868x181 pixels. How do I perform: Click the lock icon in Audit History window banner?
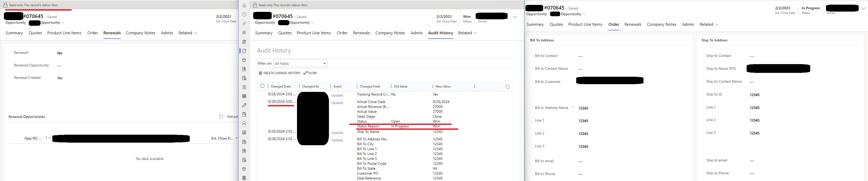point(255,5)
